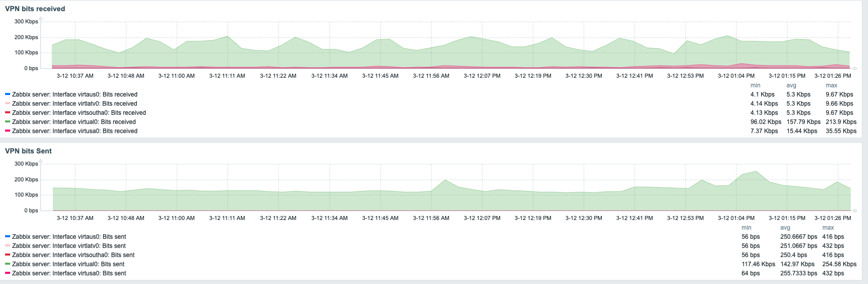Click '3-12 12:07 PM' on the received graph axis
The width and height of the screenshot is (868, 284).
tap(482, 76)
